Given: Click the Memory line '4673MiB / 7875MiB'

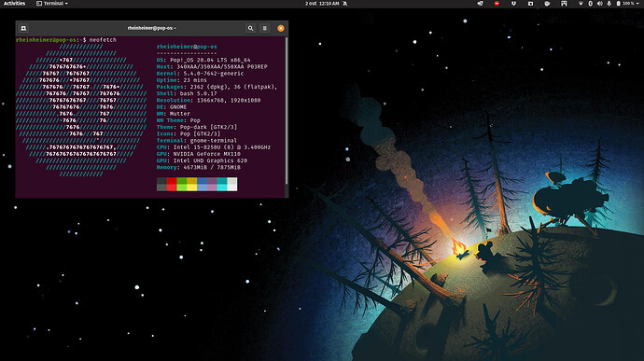Looking at the screenshot, I should click(199, 168).
